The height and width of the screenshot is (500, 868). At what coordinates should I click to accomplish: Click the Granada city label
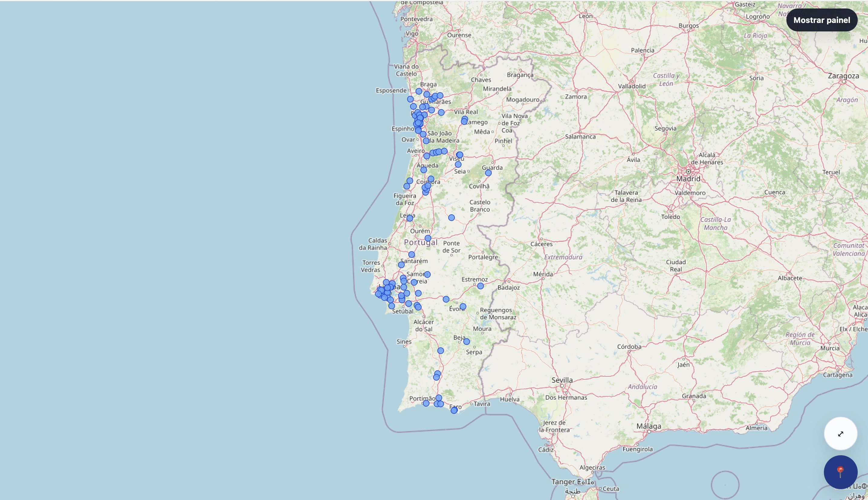click(x=694, y=396)
